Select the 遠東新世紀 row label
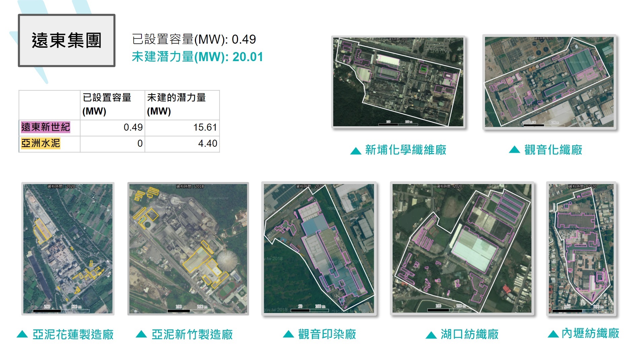644x362 pixels. [45, 127]
